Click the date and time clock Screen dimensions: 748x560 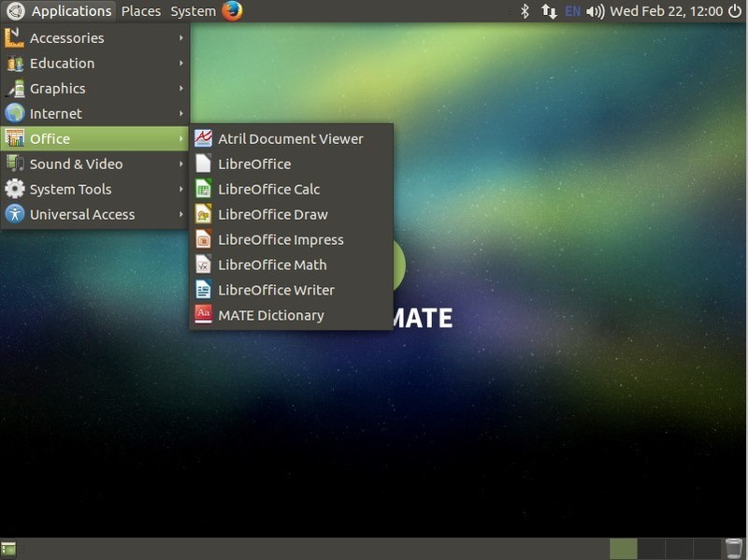click(x=666, y=11)
